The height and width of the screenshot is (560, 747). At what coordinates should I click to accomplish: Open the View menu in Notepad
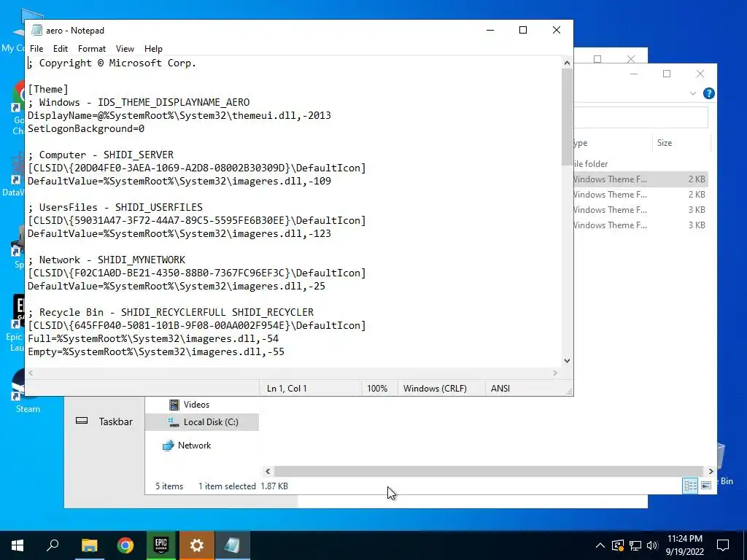(x=125, y=49)
